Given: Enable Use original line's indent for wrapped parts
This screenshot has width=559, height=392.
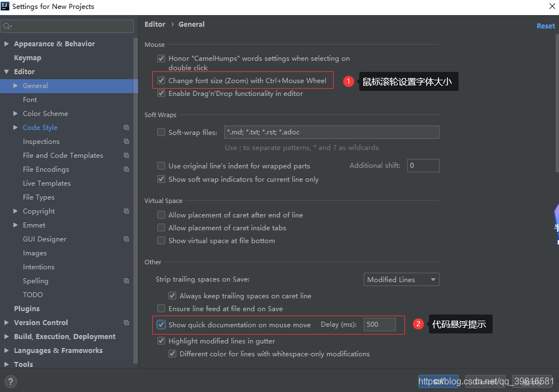Looking at the screenshot, I should (x=161, y=166).
